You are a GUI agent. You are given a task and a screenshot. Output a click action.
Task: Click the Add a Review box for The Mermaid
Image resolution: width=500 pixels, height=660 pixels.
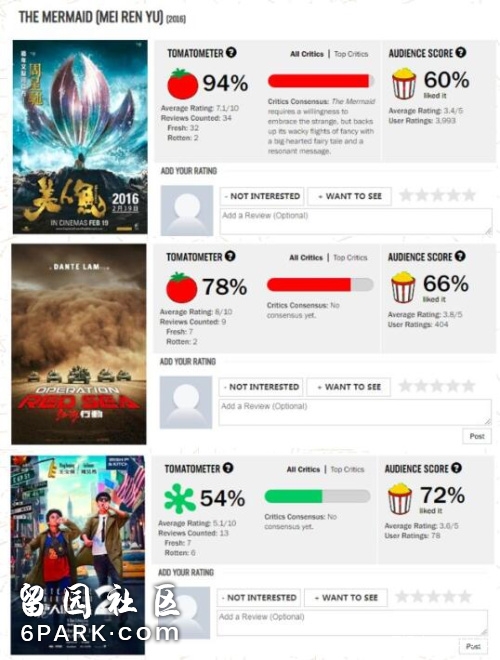point(356,221)
